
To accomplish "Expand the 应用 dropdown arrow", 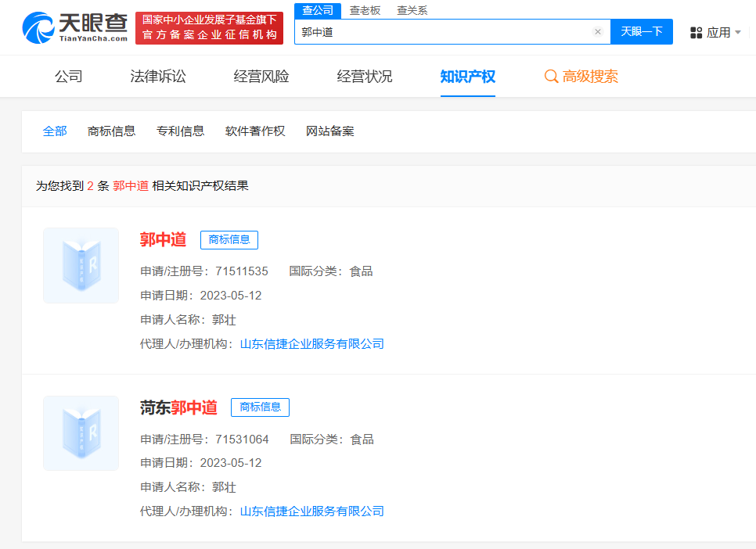I will 738,33.
